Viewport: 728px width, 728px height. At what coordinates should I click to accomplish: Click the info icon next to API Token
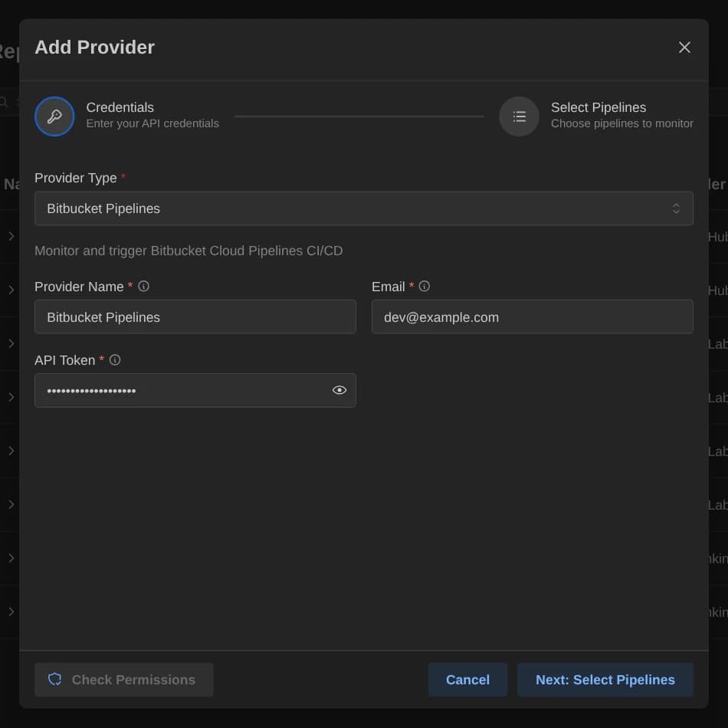point(115,360)
